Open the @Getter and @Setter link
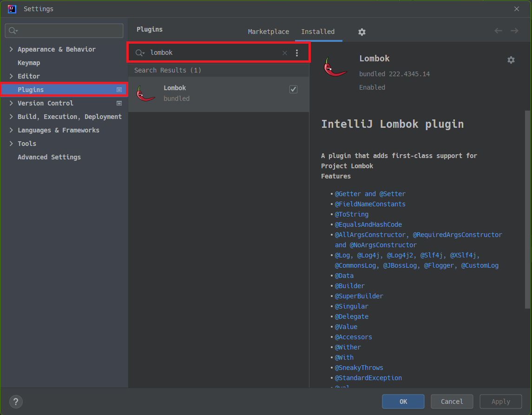The height and width of the screenshot is (415, 532). [x=370, y=194]
